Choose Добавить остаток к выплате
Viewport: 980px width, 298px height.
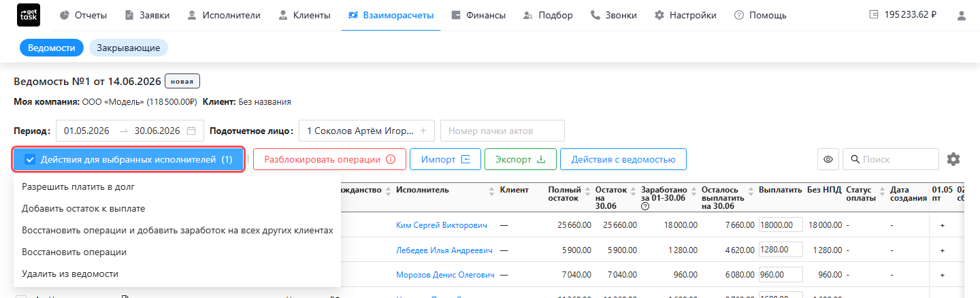177,208
